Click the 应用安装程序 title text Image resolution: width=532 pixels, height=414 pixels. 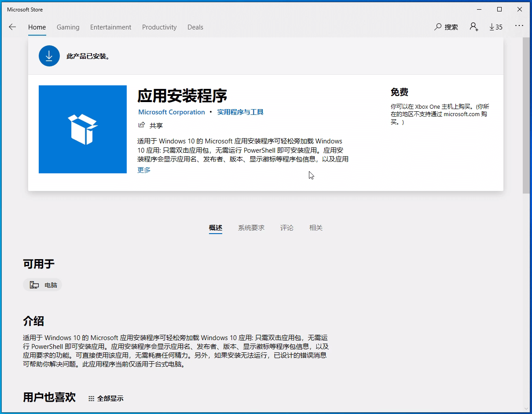coord(182,95)
